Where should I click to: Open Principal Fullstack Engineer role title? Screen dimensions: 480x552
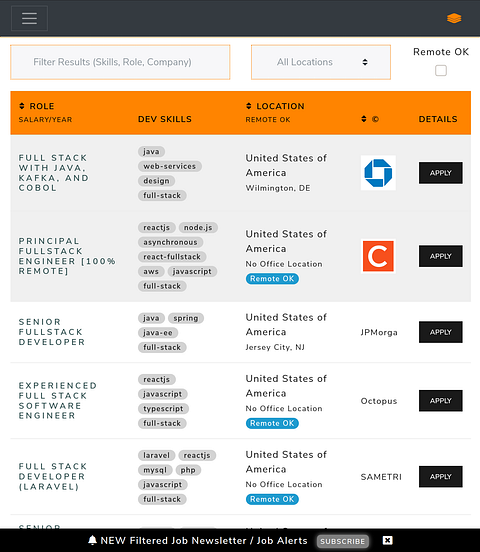pyautogui.click(x=67, y=256)
